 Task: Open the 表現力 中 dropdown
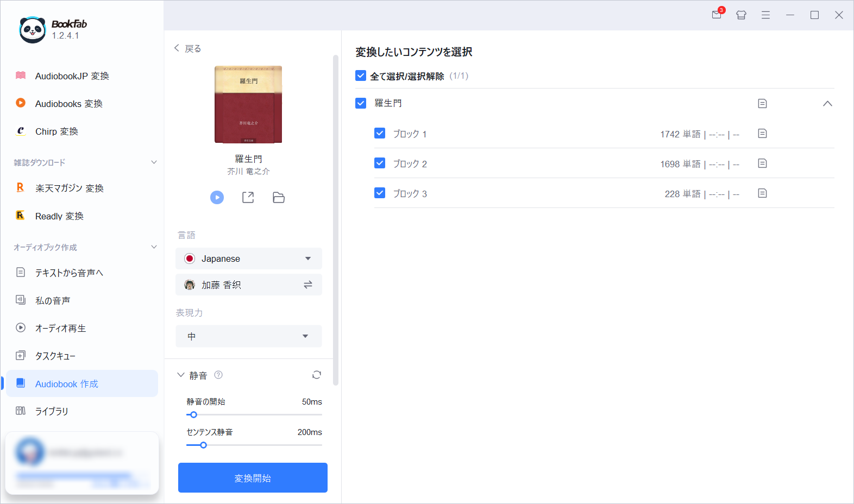(x=249, y=336)
